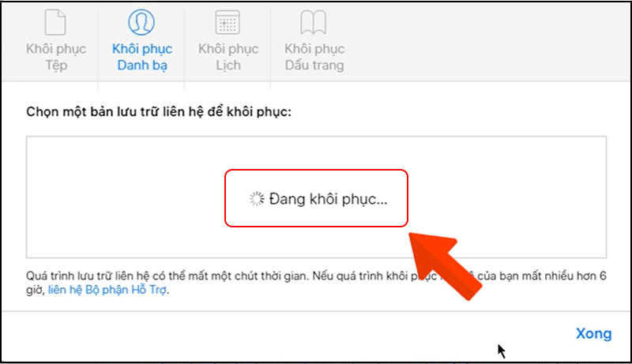Click the open book bookmarks icon
The image size is (632, 364).
(x=314, y=23)
